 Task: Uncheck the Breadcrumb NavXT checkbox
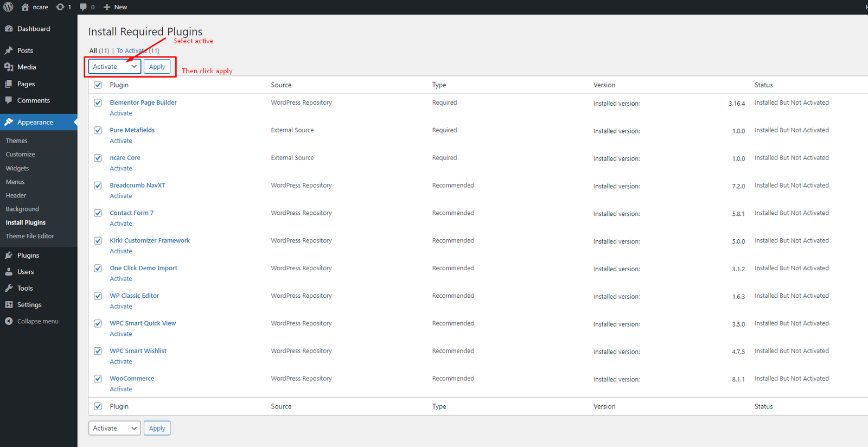pyautogui.click(x=98, y=186)
